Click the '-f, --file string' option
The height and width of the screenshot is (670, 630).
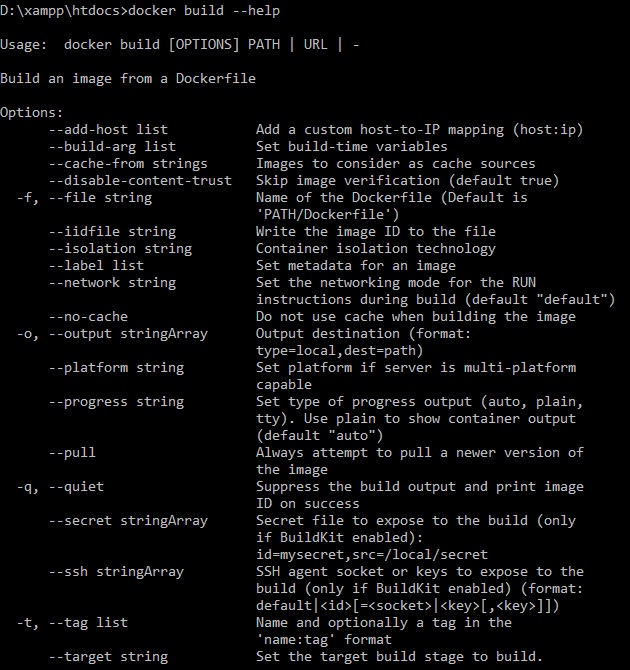[84, 197]
